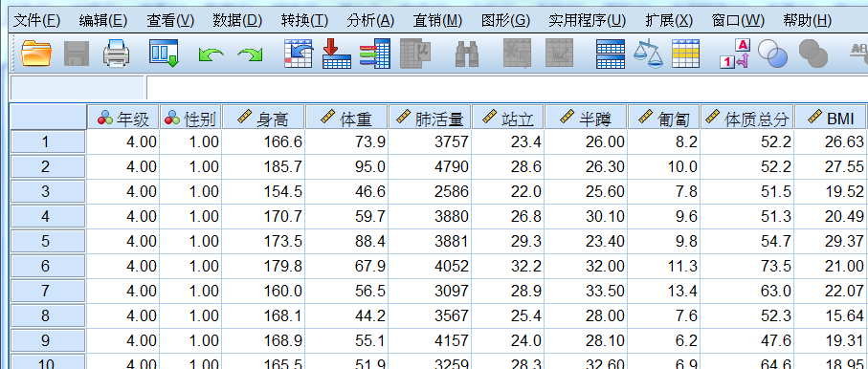Click the grayed-out Save floppy disk icon

[77, 54]
